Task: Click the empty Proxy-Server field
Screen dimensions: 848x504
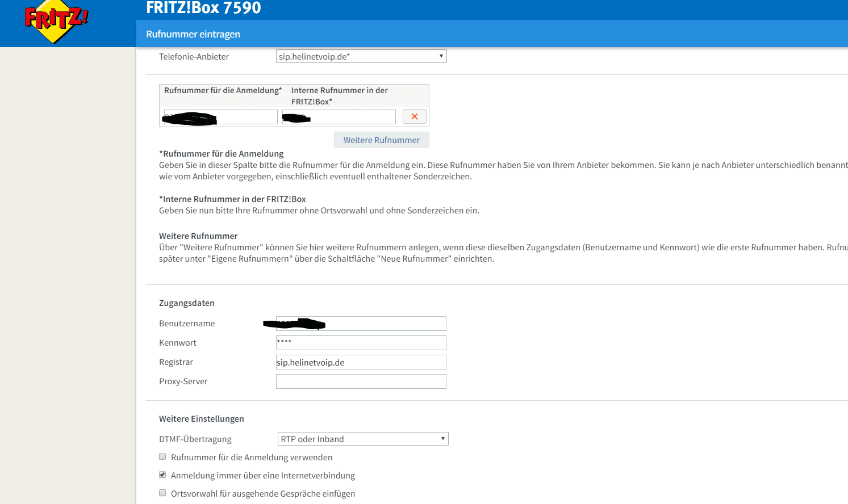Action: [x=361, y=381]
